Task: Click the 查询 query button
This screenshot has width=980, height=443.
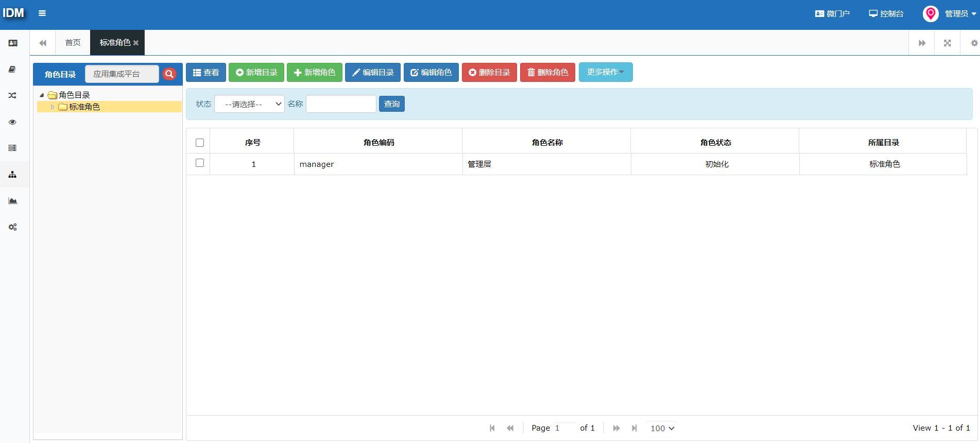Action: coord(392,104)
